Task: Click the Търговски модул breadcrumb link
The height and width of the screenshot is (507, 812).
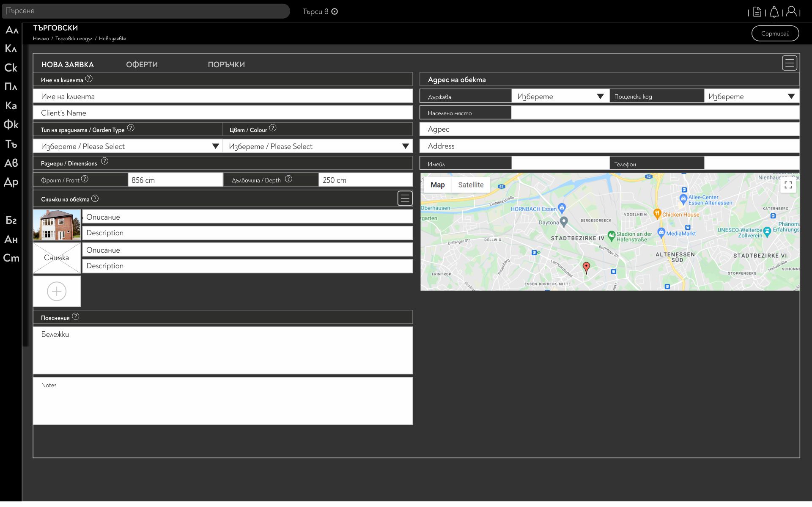Action: tap(74, 39)
